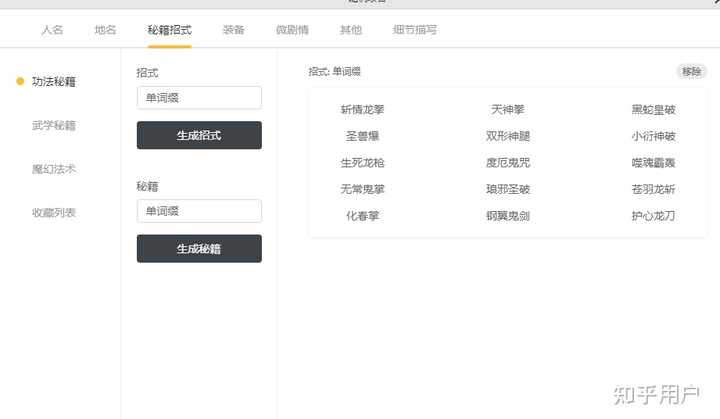The image size is (720, 419).
Task: Click the name 钢翼鬼剑
Action: pyautogui.click(x=507, y=215)
